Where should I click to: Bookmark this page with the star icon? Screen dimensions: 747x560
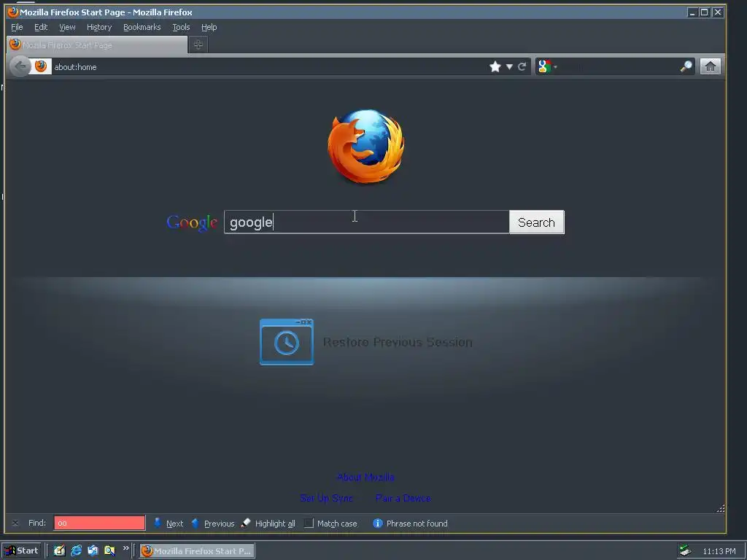click(x=495, y=66)
